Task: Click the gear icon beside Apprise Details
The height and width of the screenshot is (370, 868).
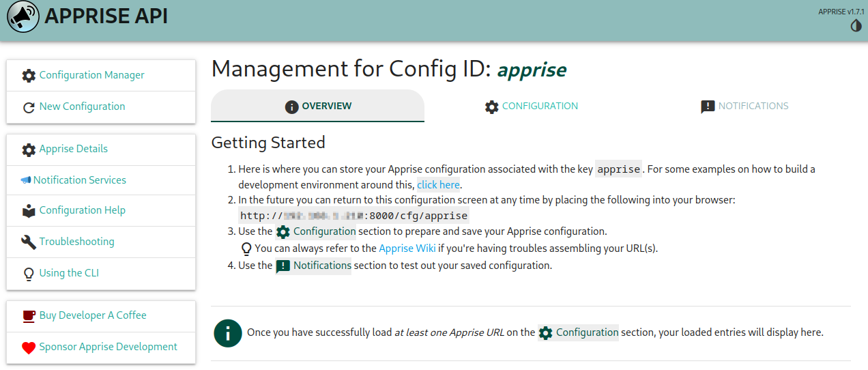Action: pyautogui.click(x=29, y=150)
